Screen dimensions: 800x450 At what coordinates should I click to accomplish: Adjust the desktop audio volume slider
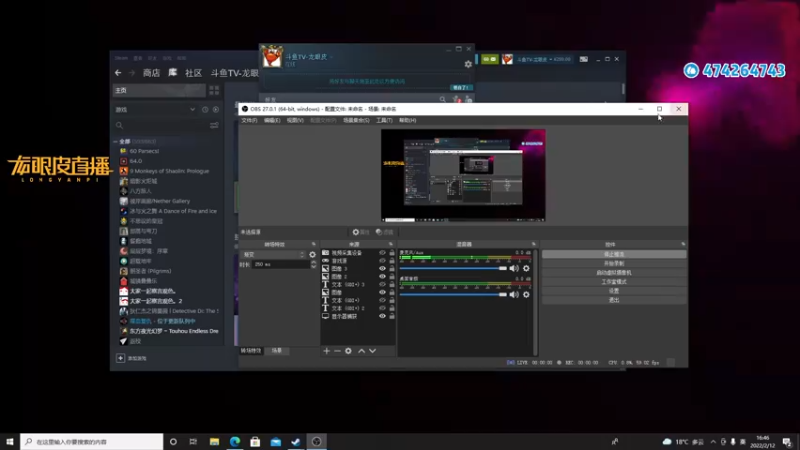[453, 294]
